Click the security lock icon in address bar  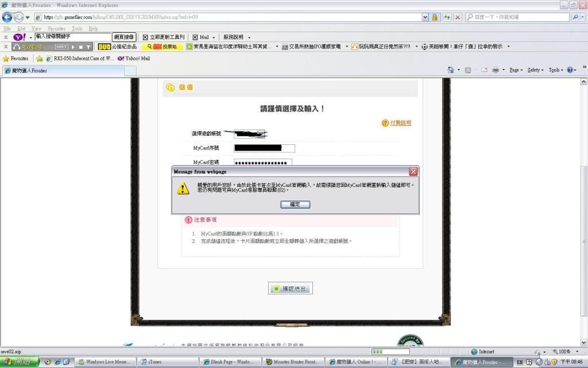[435, 17]
